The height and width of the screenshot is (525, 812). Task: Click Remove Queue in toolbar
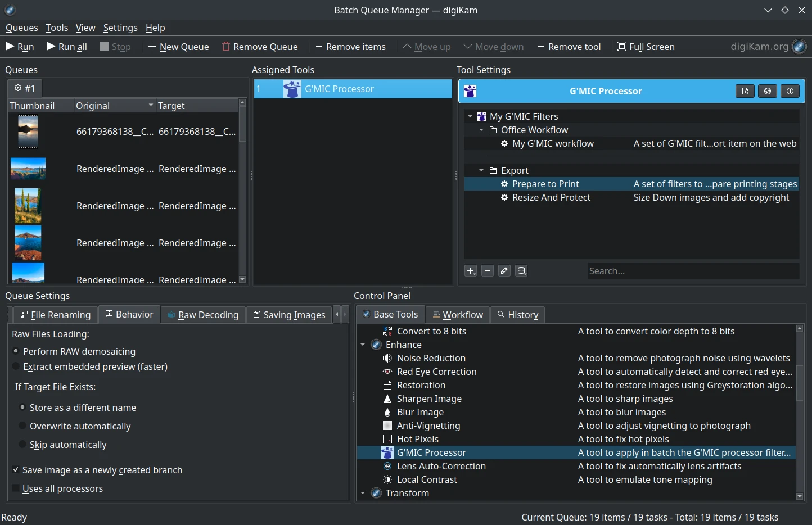click(260, 47)
